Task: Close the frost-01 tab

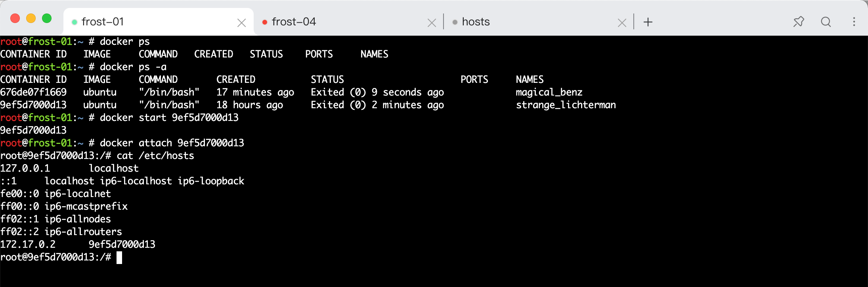Action: coord(241,23)
